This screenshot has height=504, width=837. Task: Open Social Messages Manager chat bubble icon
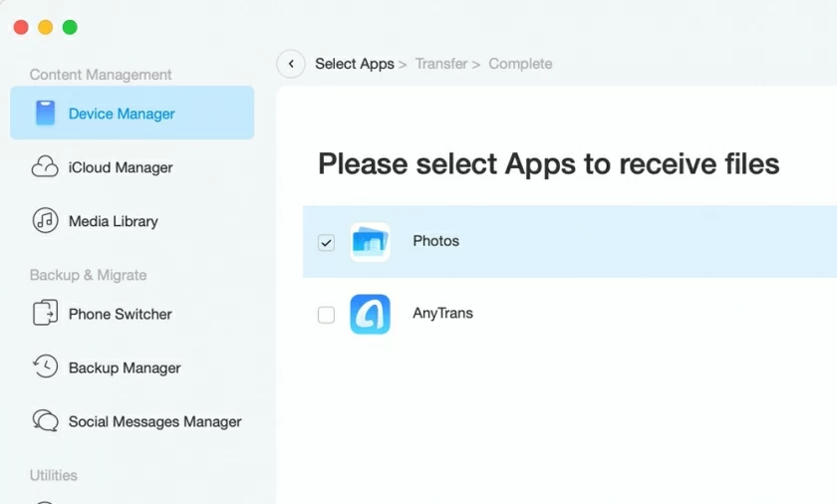[x=45, y=421]
